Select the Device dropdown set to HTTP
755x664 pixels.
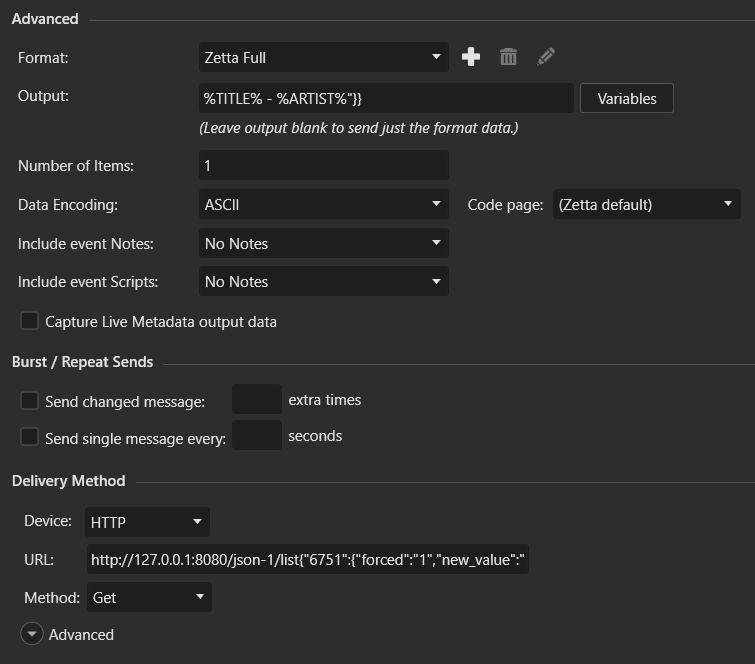coord(147,521)
